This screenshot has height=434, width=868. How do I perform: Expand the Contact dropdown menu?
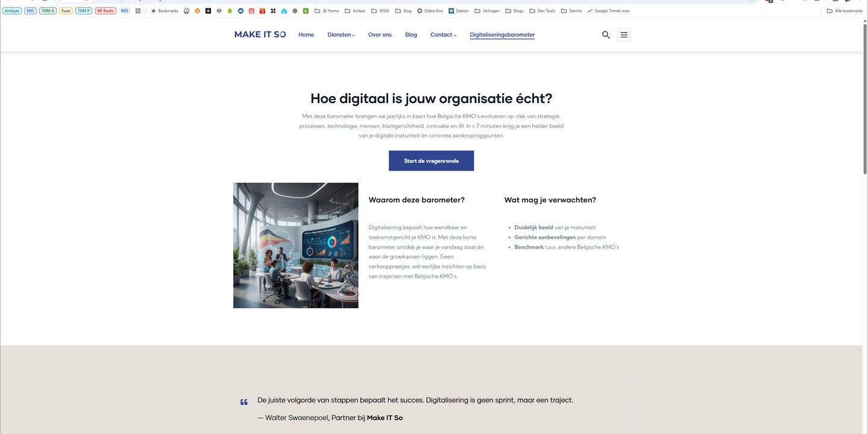point(443,35)
